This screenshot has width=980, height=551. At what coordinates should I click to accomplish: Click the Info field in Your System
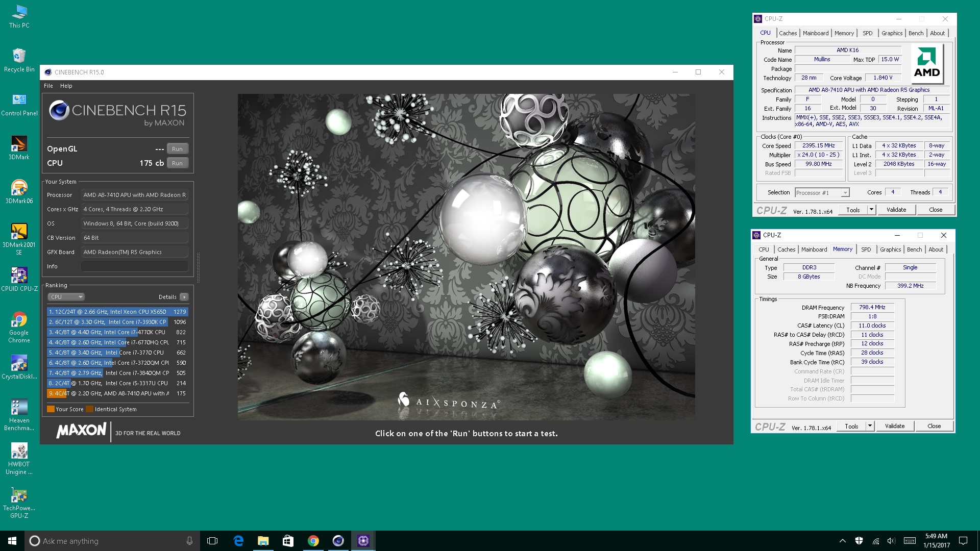pos(135,266)
